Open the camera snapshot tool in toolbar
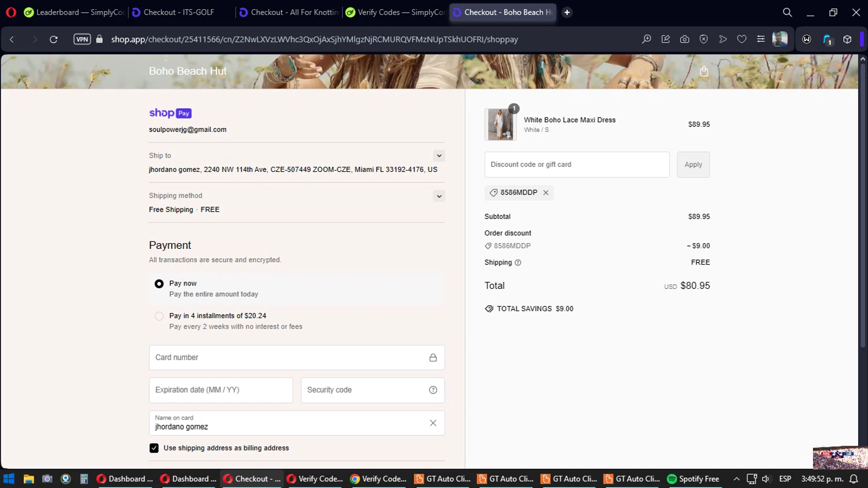This screenshot has width=868, height=488. click(685, 39)
